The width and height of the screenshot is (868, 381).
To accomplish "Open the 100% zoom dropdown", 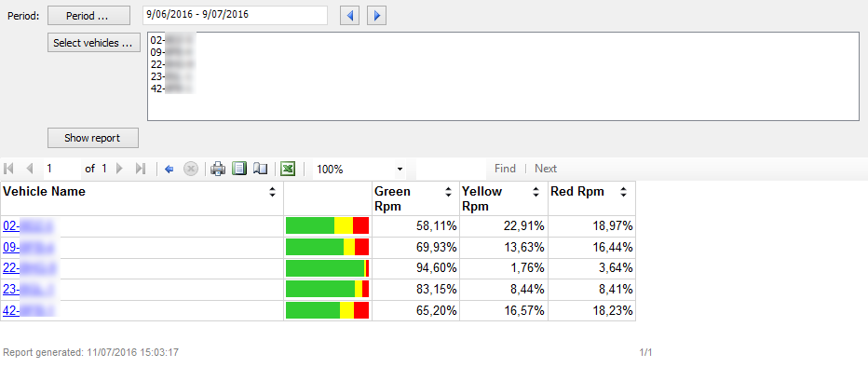I will (x=400, y=170).
